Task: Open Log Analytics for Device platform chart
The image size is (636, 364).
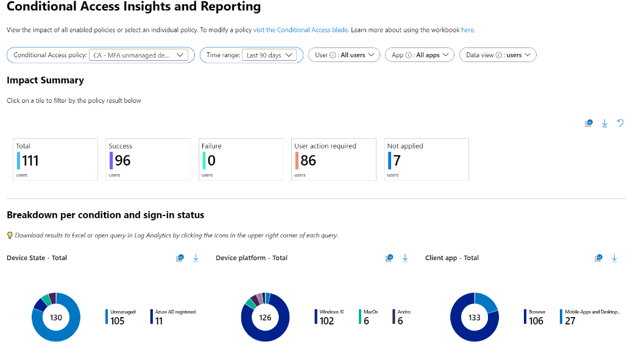Action: pos(389,258)
